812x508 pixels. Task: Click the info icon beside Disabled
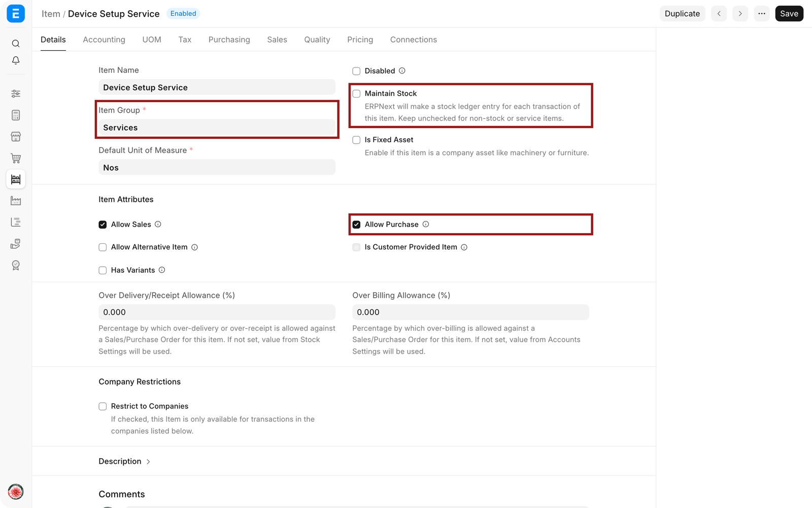click(x=402, y=71)
